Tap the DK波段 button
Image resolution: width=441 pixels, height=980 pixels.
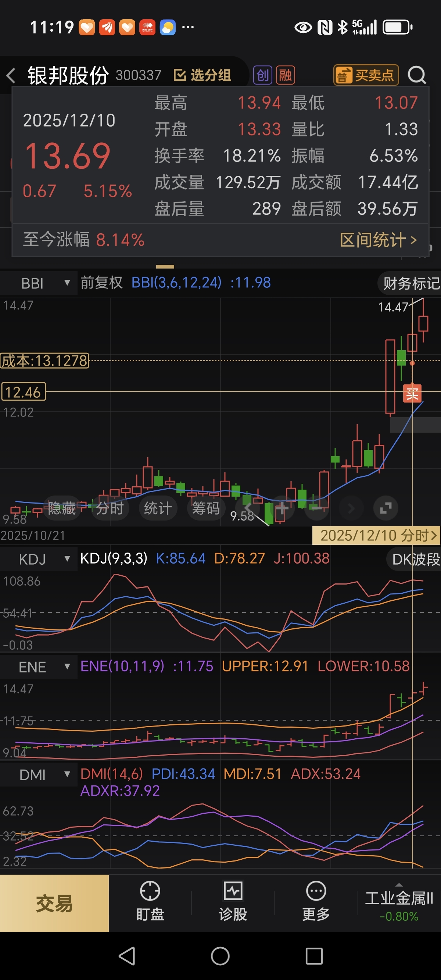[x=414, y=559]
